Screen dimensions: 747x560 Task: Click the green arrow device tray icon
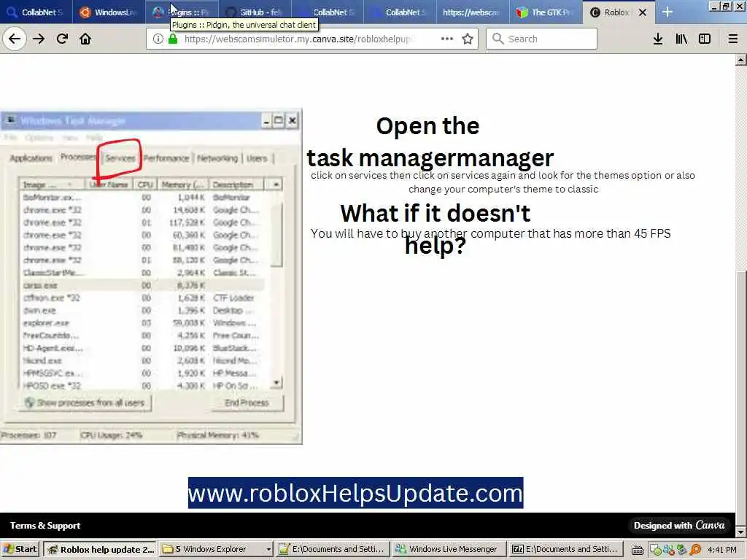pos(682,550)
